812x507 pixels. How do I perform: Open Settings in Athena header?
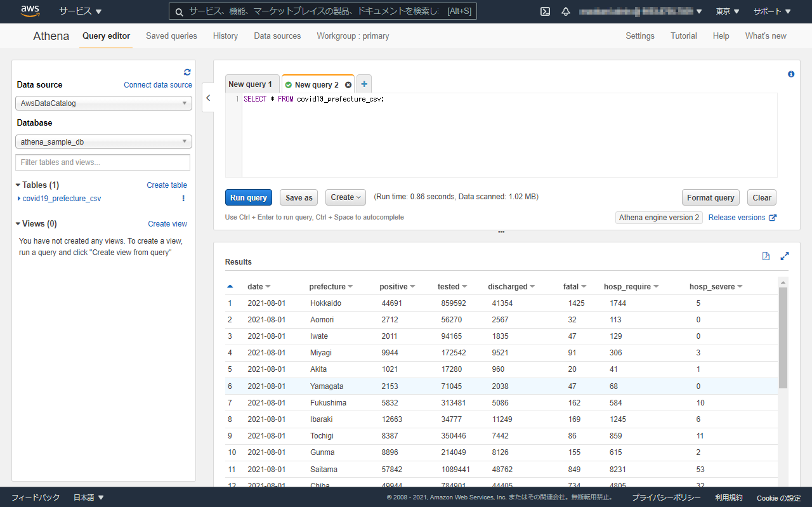[x=640, y=36]
